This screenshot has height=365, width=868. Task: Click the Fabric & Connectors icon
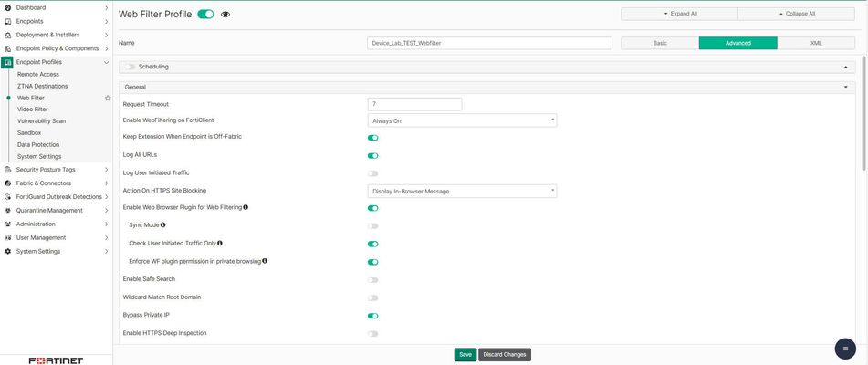point(7,183)
